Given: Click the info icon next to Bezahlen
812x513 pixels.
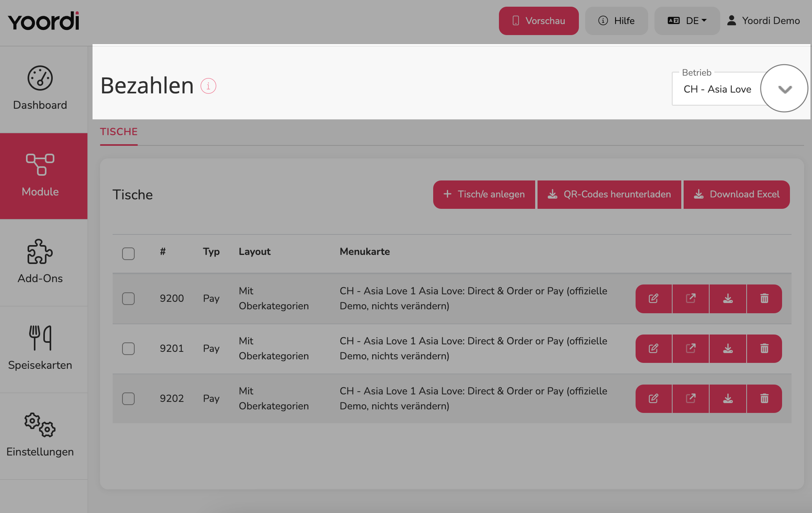Looking at the screenshot, I should click(208, 86).
